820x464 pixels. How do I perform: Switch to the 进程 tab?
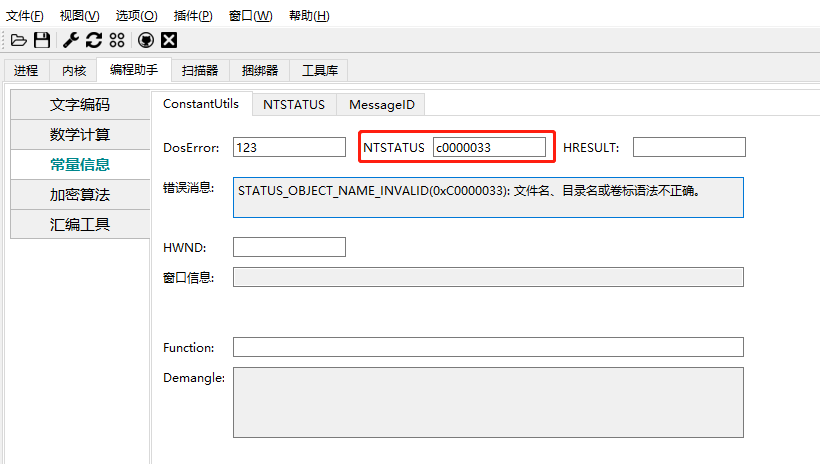point(26,71)
